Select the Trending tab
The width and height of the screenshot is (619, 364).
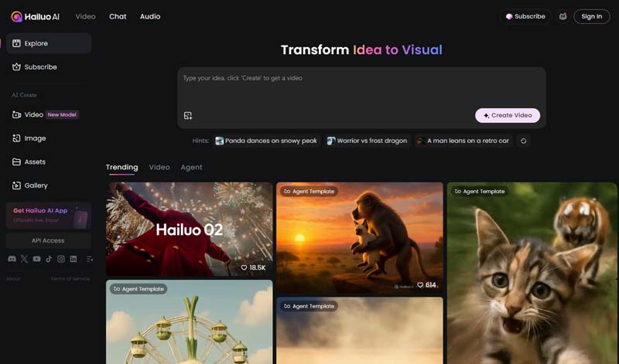pos(122,167)
